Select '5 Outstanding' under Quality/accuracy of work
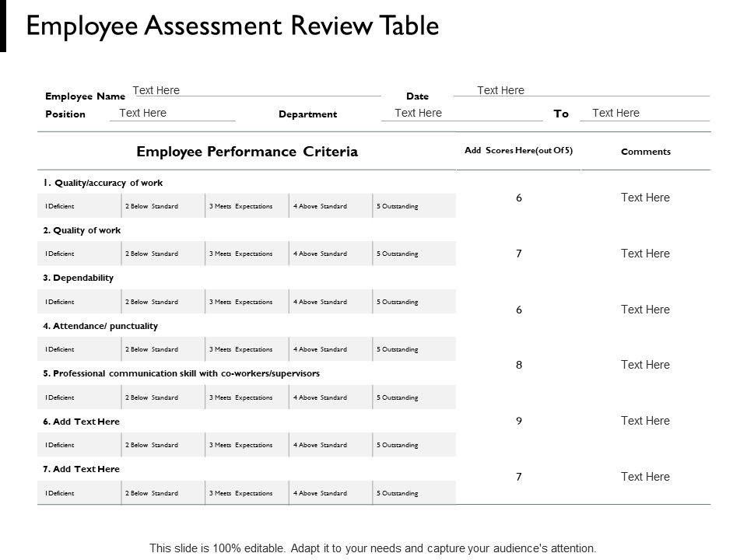This screenshot has height=560, width=747. 398,206
